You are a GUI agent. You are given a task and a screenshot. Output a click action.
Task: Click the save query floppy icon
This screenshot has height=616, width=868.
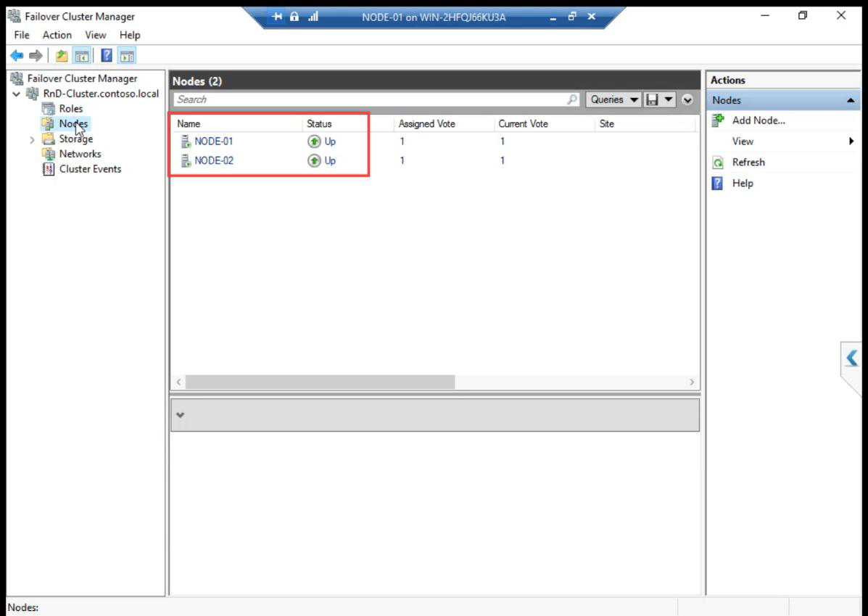652,99
